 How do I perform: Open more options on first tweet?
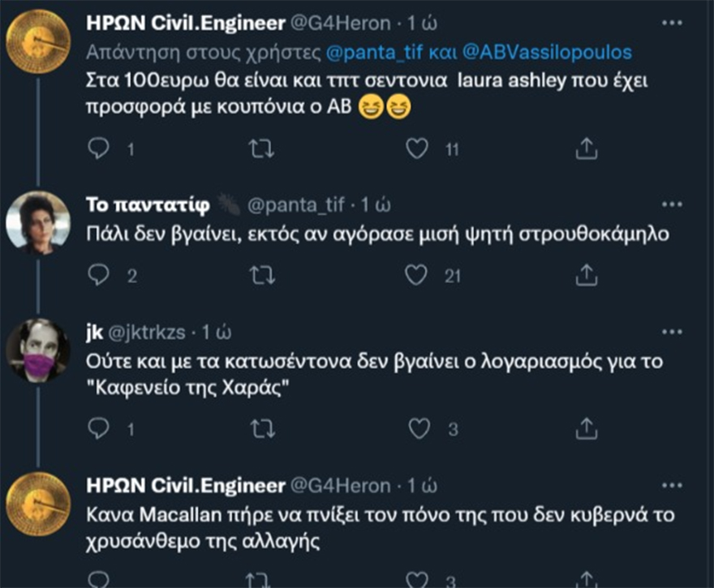click(x=672, y=24)
